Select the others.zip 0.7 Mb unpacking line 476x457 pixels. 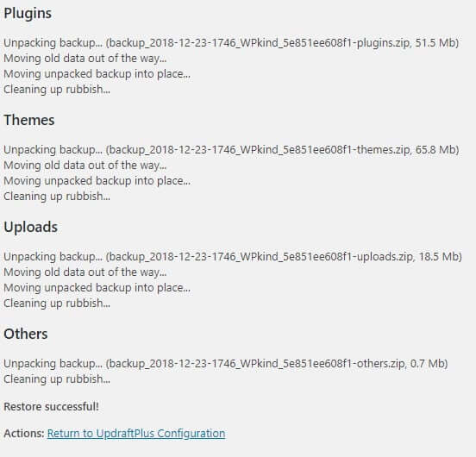click(x=226, y=364)
